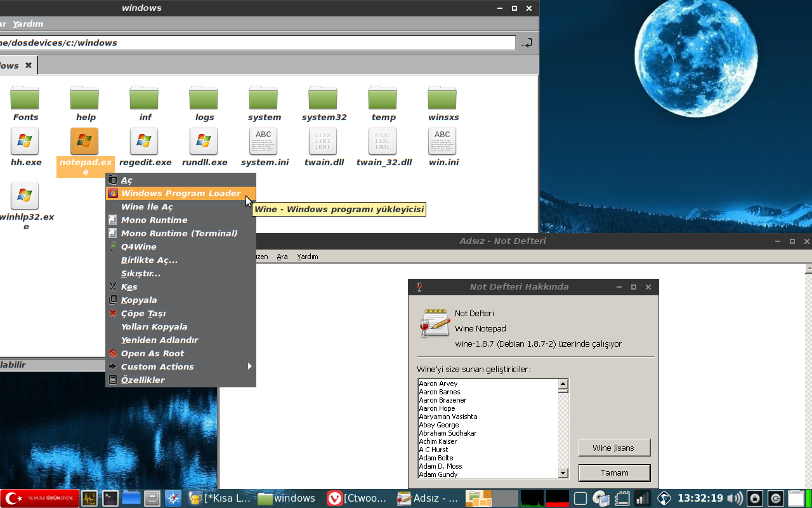This screenshot has height=508, width=812.
Task: Choose Özellikler in the context menu
Action: coord(181,380)
